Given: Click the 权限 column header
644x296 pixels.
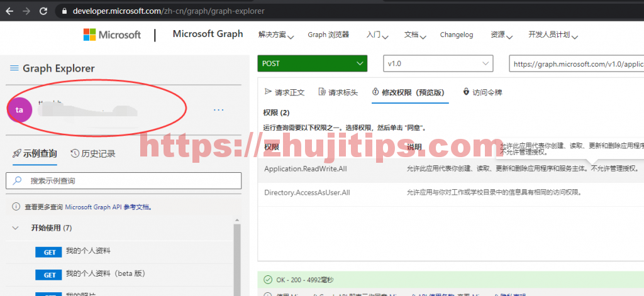Looking at the screenshot, I should coord(271,147).
